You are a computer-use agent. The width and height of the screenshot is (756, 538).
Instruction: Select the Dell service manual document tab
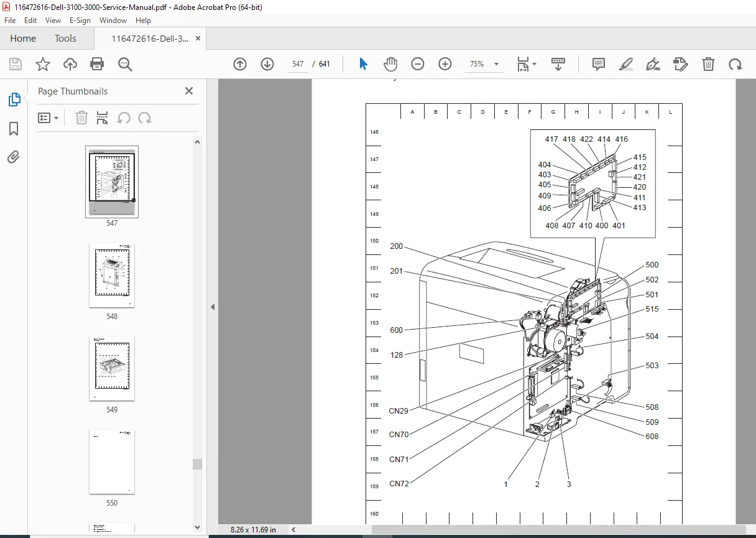(150, 38)
